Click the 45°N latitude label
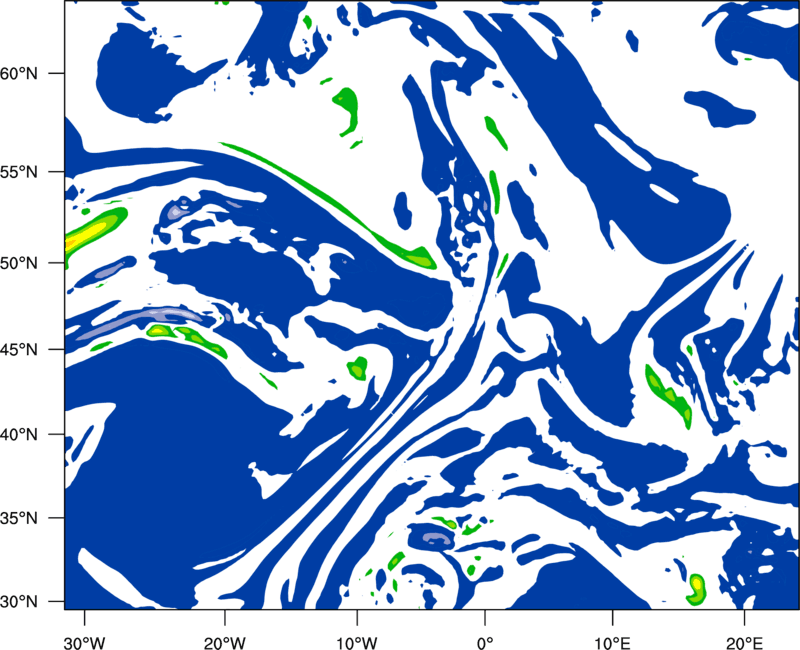The width and height of the screenshot is (800, 650). pos(19,349)
